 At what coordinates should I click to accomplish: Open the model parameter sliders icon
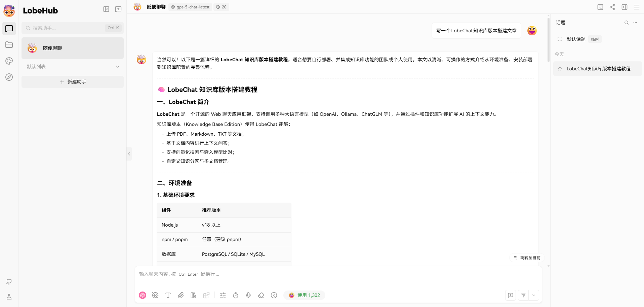(x=223, y=295)
